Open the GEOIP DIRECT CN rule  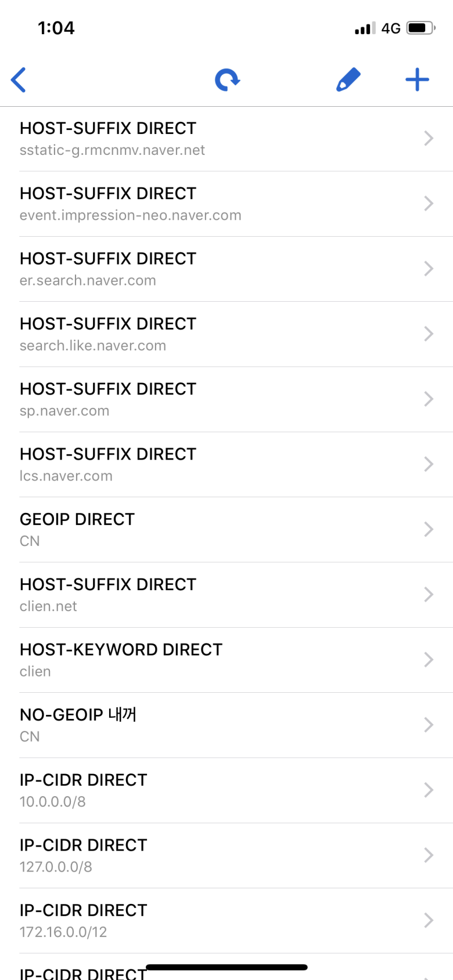[x=174, y=529]
